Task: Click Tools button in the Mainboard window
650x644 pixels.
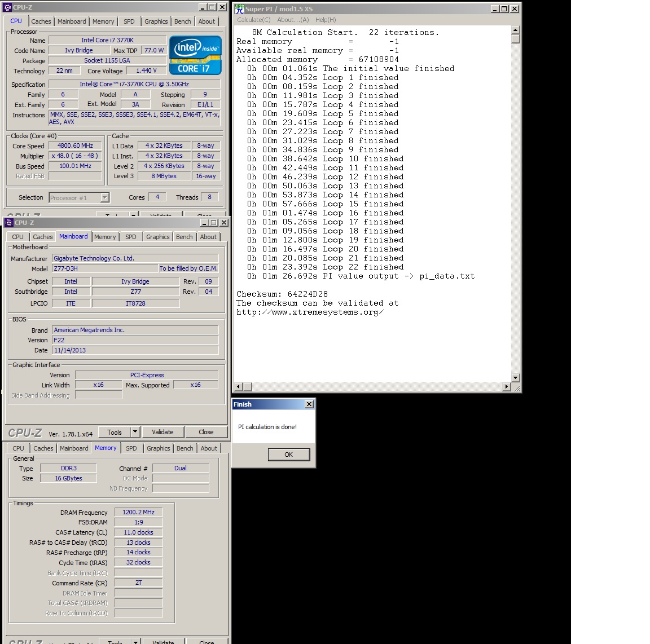Action: 115,432
